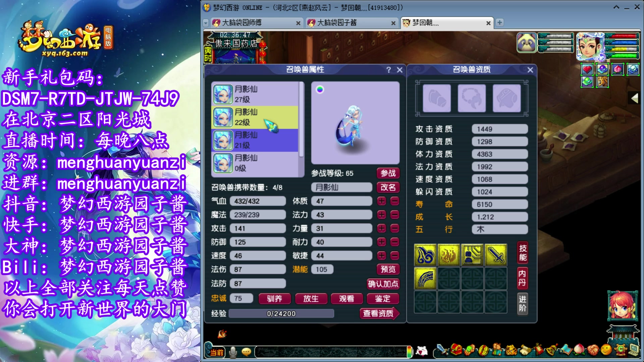Select the sword skill icon in skill grid

pyautogui.click(x=495, y=255)
